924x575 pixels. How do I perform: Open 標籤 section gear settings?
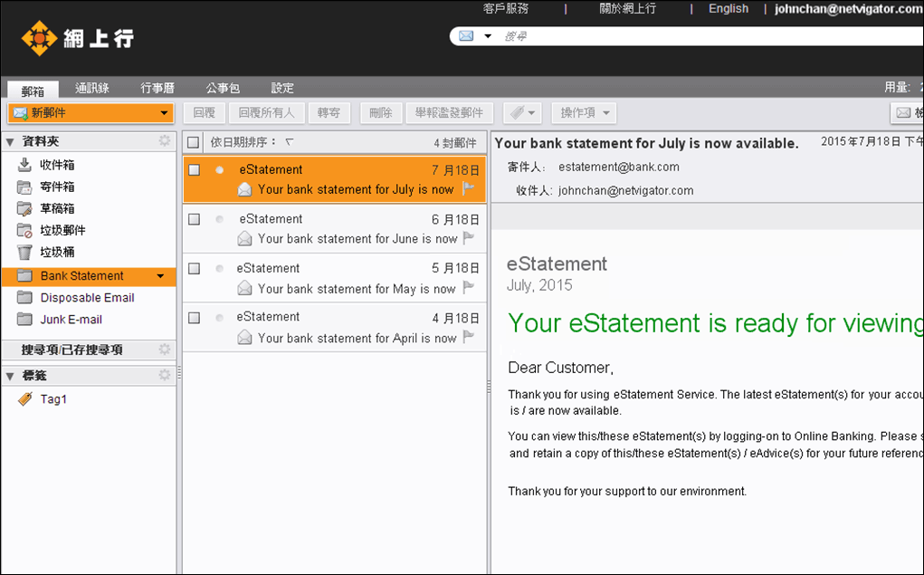coord(165,375)
